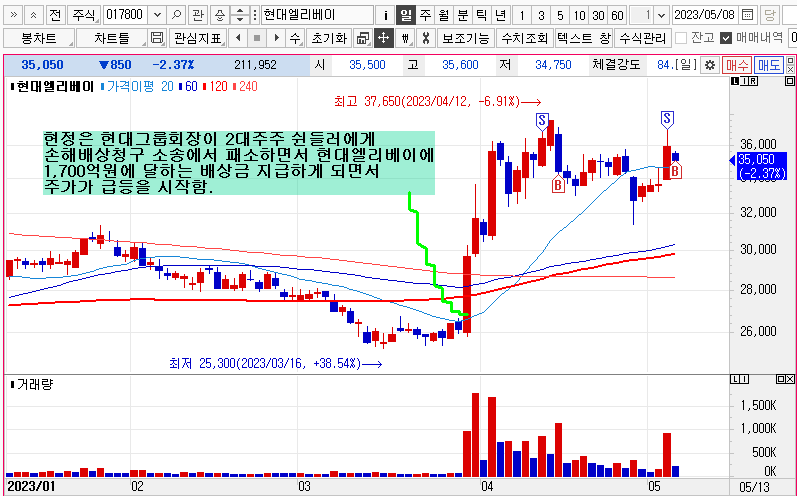
Task: Open stock search with magnifier icon
Action: tap(176, 15)
